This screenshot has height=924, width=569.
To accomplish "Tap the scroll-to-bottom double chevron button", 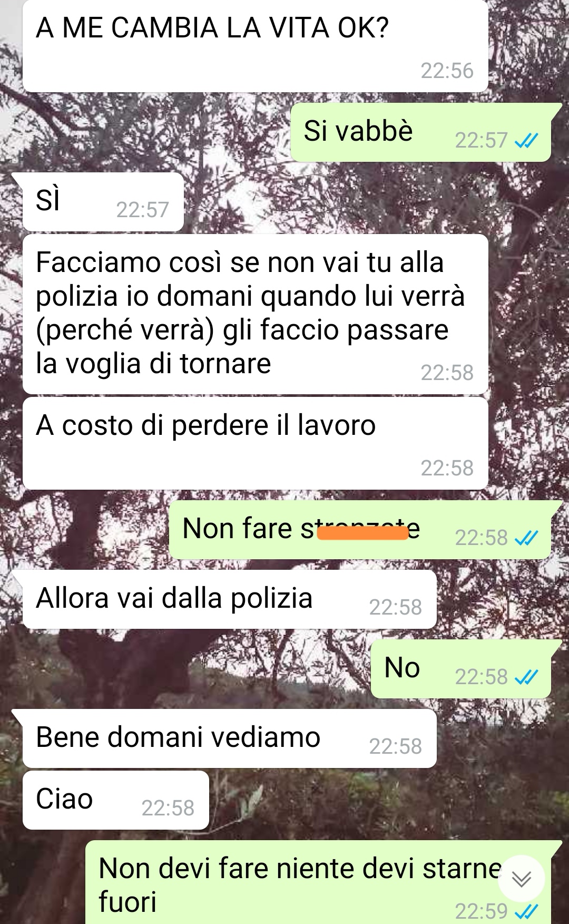I will coord(521,879).
